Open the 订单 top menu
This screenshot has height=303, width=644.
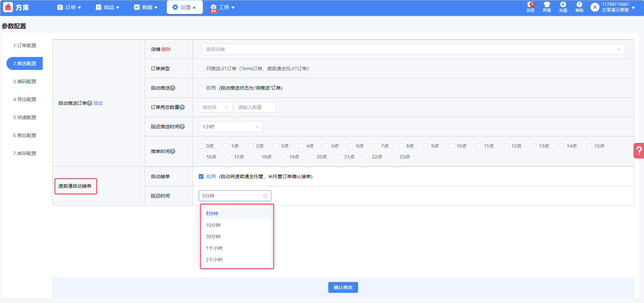69,7
